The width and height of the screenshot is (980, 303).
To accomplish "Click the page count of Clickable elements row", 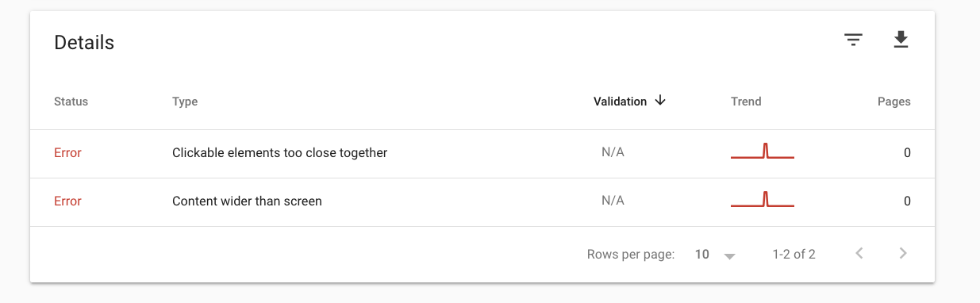I will [907, 152].
